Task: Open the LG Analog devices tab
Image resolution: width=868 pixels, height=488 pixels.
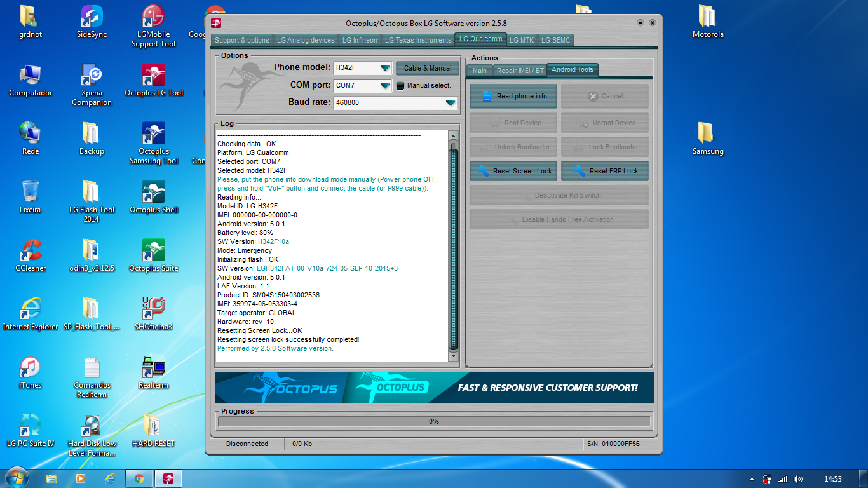Action: pos(306,40)
